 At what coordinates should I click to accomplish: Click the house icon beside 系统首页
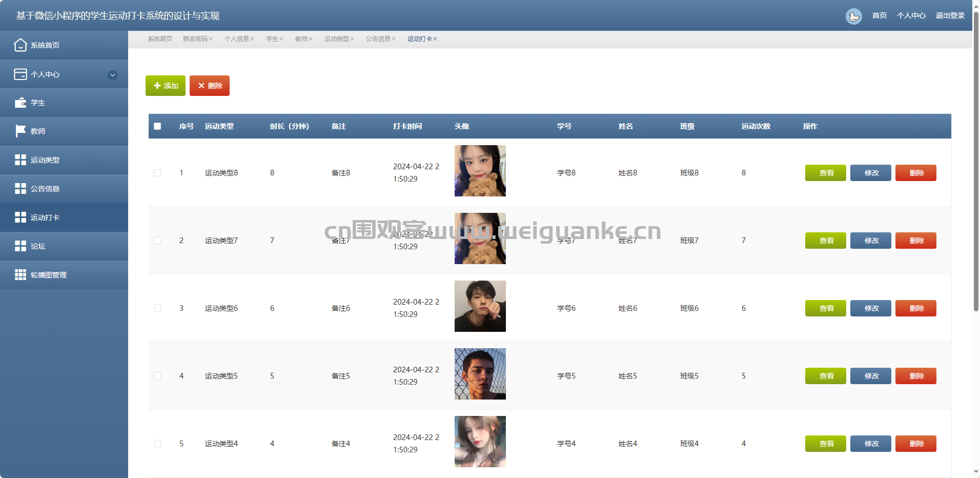pyautogui.click(x=20, y=45)
